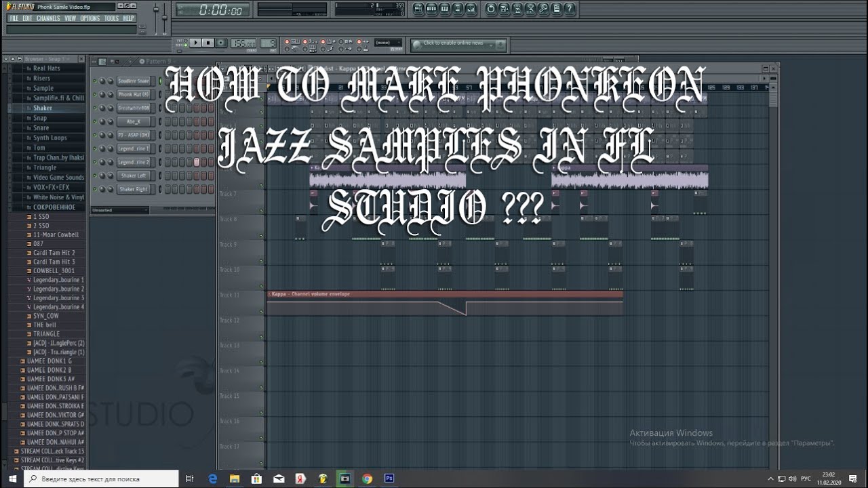Open the TOOLS menu
This screenshot has width=868, height=488.
point(111,18)
